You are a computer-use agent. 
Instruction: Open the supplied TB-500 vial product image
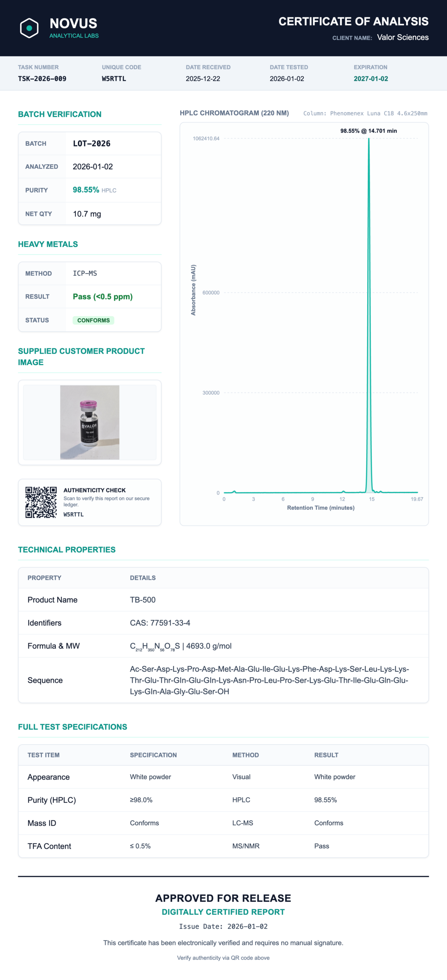tap(90, 422)
